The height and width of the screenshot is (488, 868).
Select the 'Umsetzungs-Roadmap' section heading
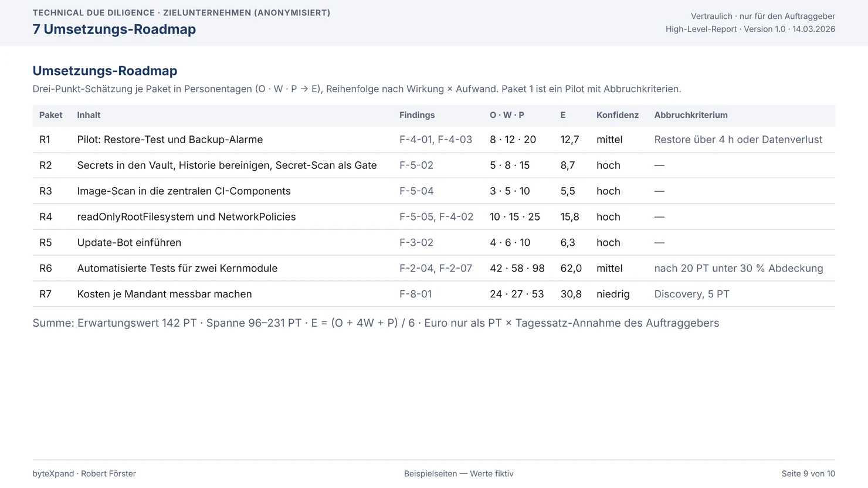point(105,71)
